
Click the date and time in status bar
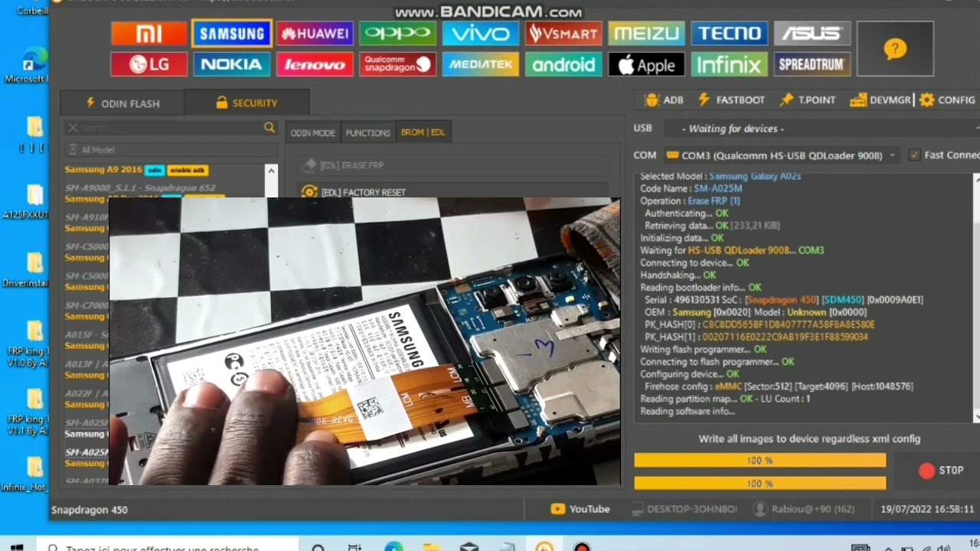coord(927,509)
